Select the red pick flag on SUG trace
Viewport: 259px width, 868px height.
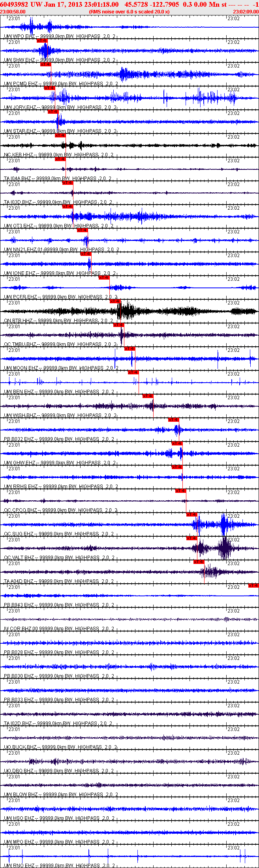(191, 514)
